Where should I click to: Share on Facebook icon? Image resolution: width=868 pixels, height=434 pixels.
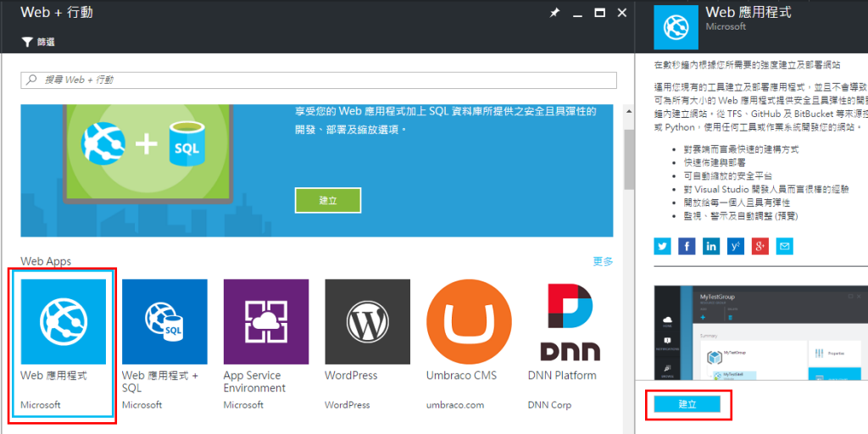(687, 247)
